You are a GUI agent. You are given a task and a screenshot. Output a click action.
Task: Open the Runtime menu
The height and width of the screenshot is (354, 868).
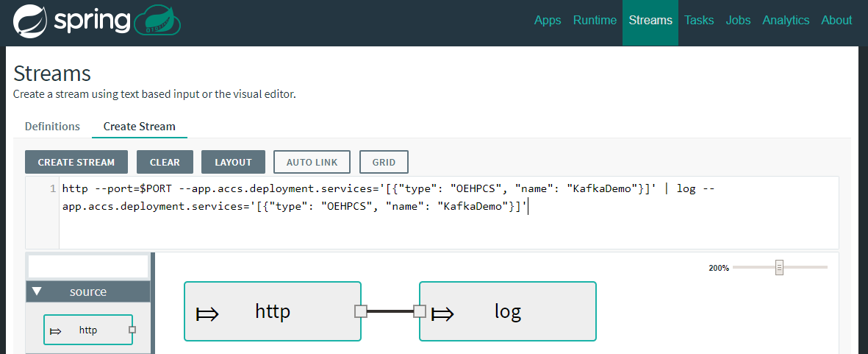(595, 21)
